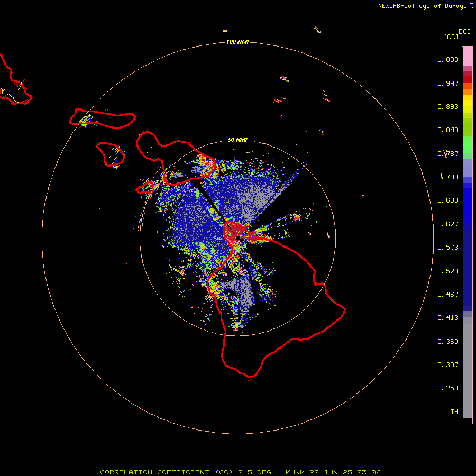Click the 0.627 color scale value
This screenshot has height=476, width=476.
448,224
